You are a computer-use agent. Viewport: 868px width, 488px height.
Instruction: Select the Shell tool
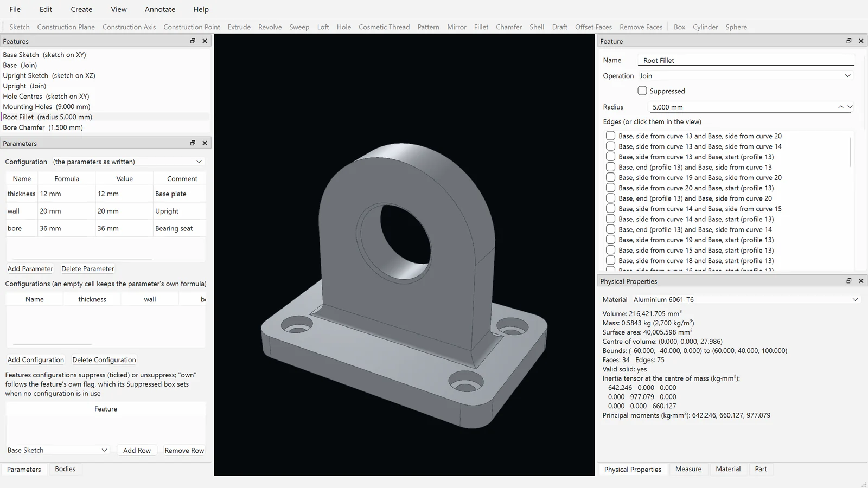pyautogui.click(x=537, y=27)
